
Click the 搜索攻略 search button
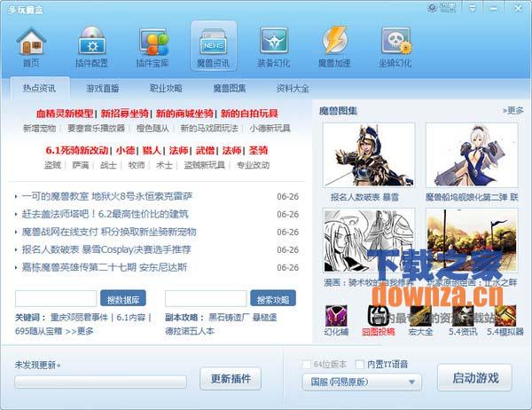tap(273, 299)
